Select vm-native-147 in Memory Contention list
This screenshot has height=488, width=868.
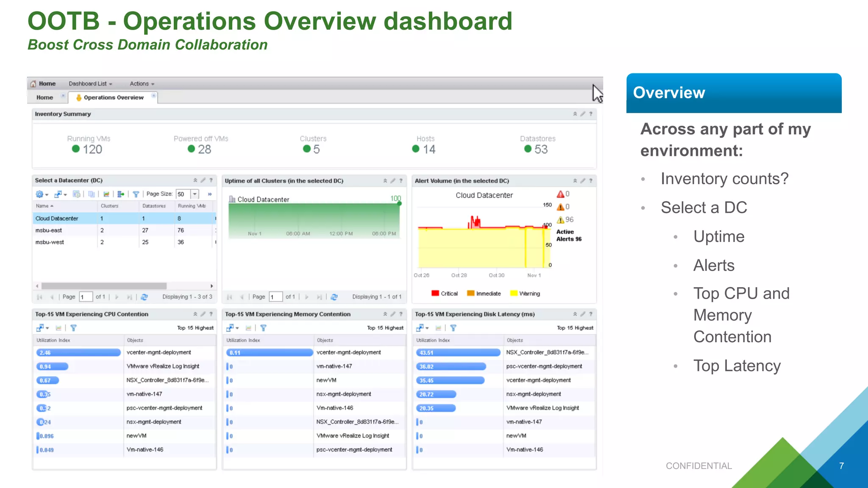coord(334,366)
